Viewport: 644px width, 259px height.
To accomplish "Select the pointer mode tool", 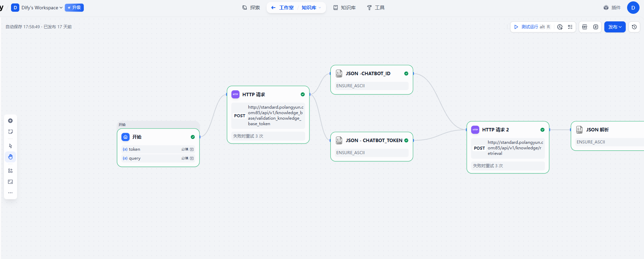I will pyautogui.click(x=10, y=146).
